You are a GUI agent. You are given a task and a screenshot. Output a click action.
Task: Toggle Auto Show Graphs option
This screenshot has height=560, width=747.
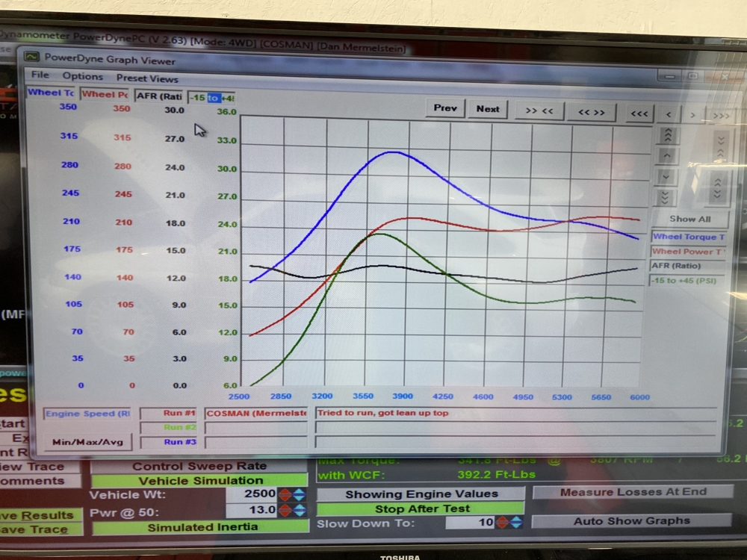pos(631,520)
